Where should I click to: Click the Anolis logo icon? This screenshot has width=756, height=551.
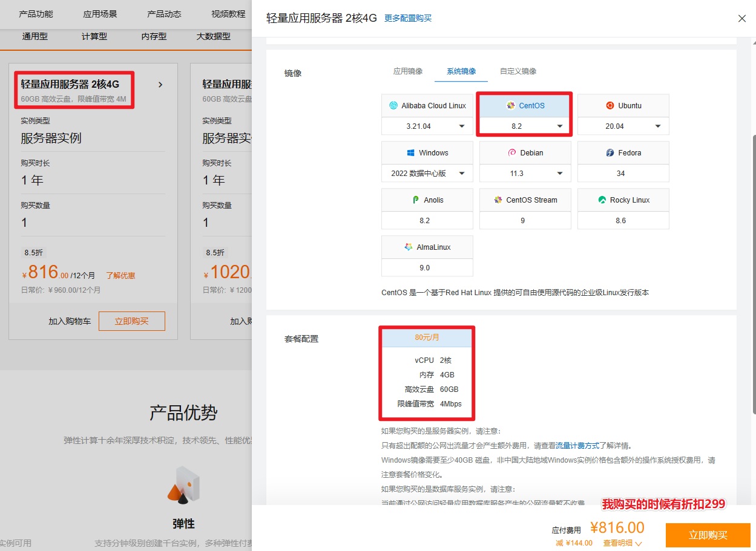[415, 200]
